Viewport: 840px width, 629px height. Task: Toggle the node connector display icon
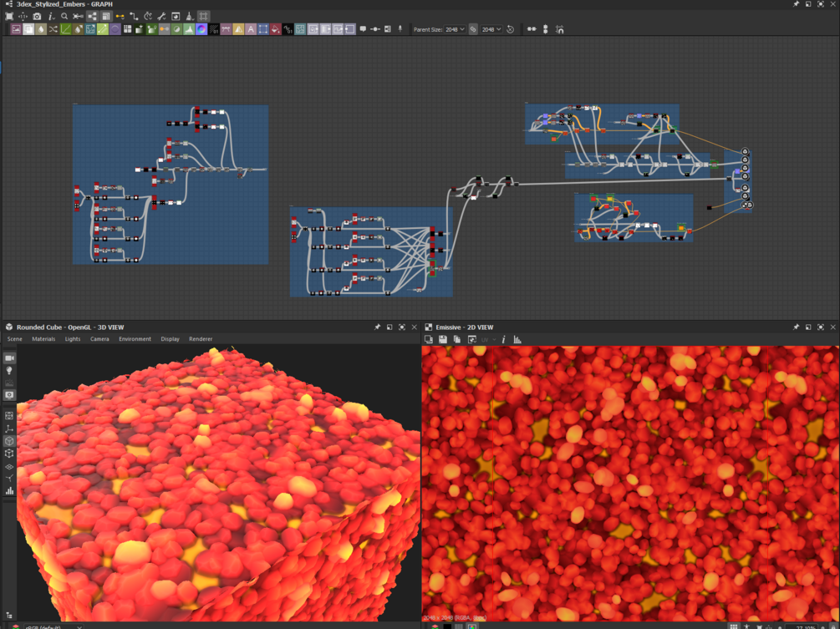tap(92, 17)
